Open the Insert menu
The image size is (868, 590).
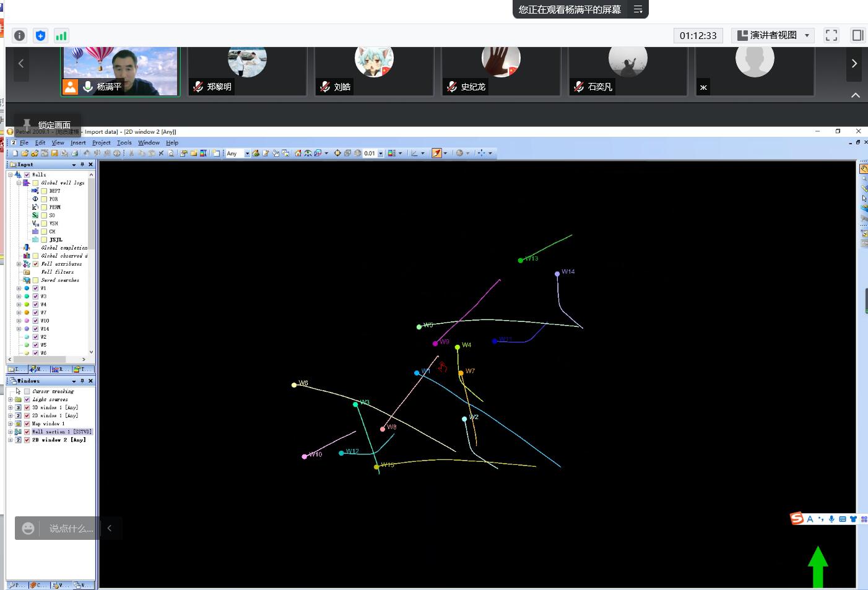(78, 142)
